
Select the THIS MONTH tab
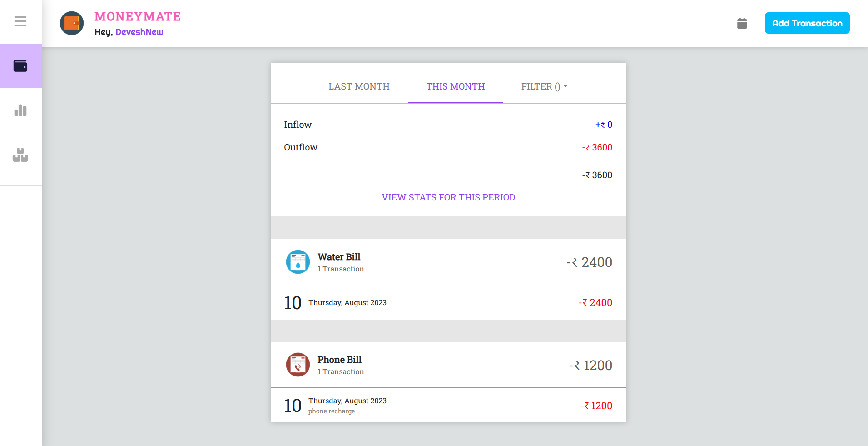point(456,86)
